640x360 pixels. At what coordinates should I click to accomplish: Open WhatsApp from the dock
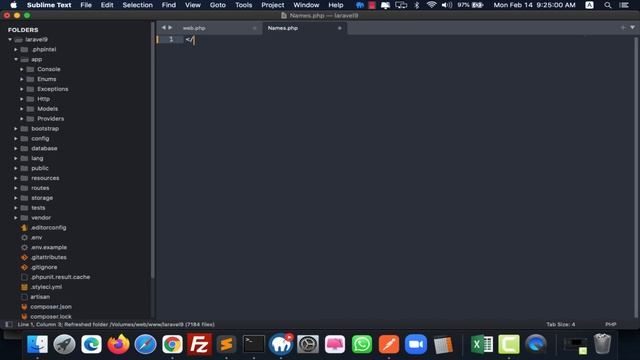pyautogui.click(x=362, y=344)
